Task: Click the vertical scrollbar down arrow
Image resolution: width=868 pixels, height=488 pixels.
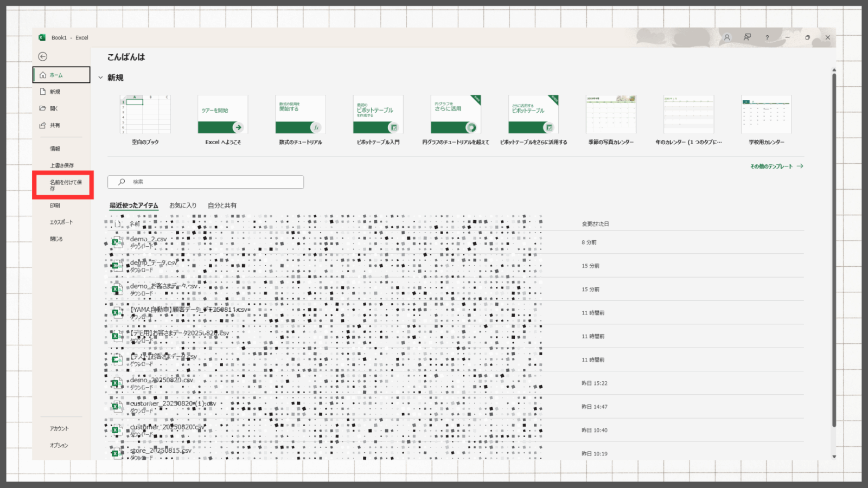Action: pos(834,457)
